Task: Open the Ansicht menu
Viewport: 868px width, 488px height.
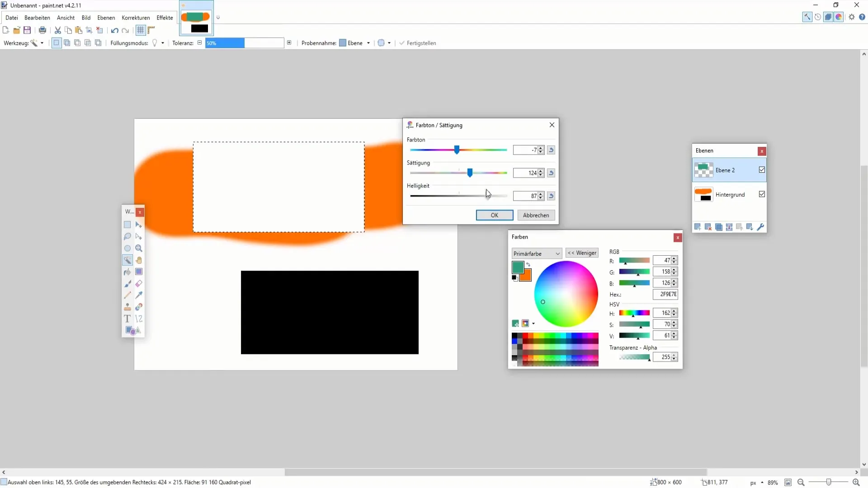Action: point(66,18)
